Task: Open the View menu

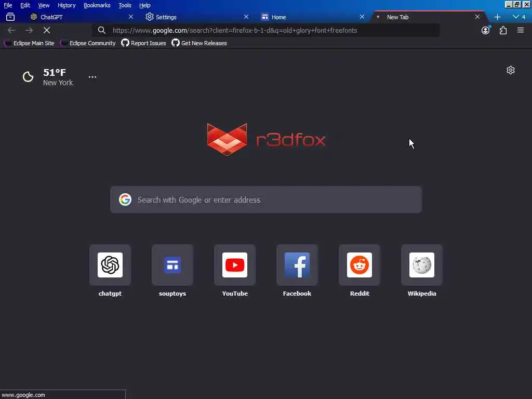Action: click(x=44, y=5)
